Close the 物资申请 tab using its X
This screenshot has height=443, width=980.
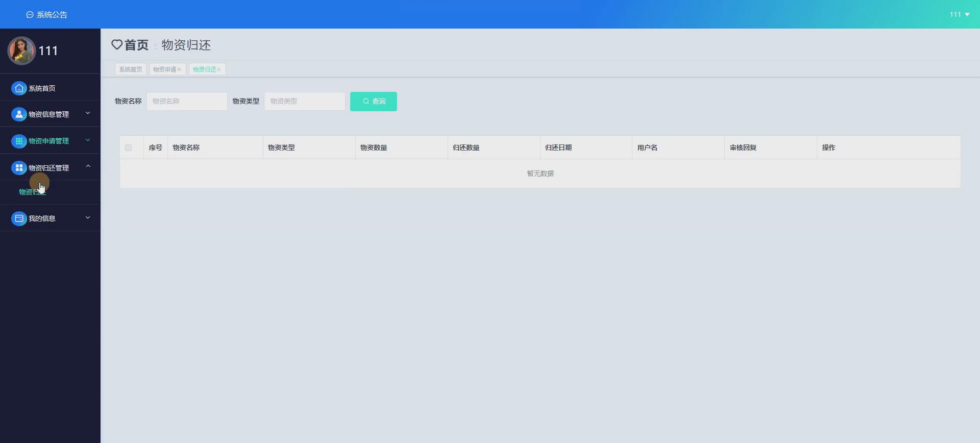pos(179,69)
